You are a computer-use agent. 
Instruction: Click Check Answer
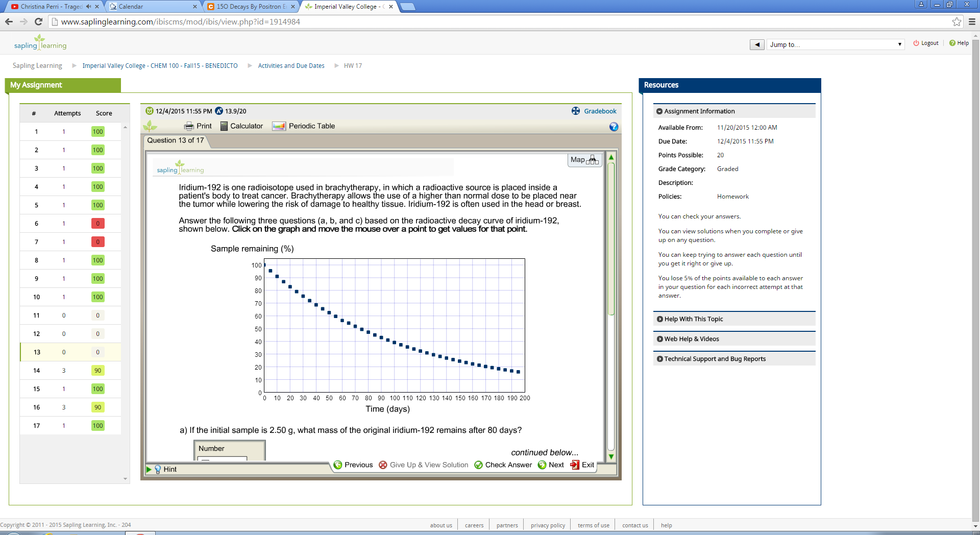coord(503,465)
